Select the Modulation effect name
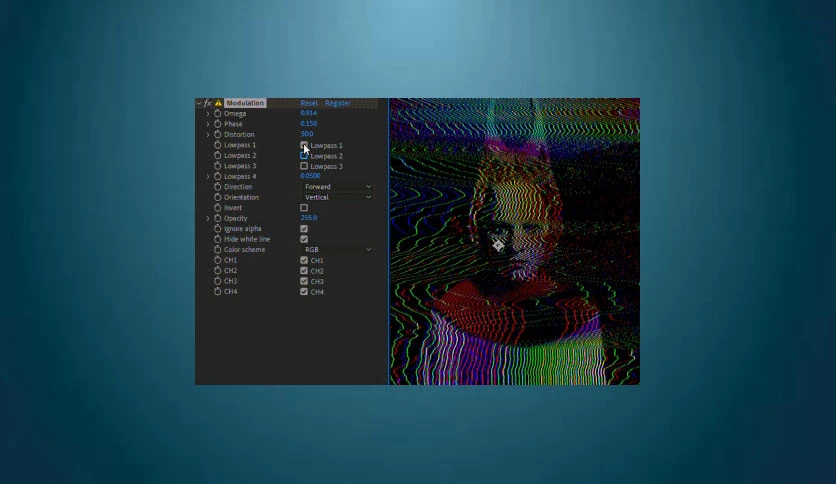Screen dimensions: 836x484 [245, 103]
